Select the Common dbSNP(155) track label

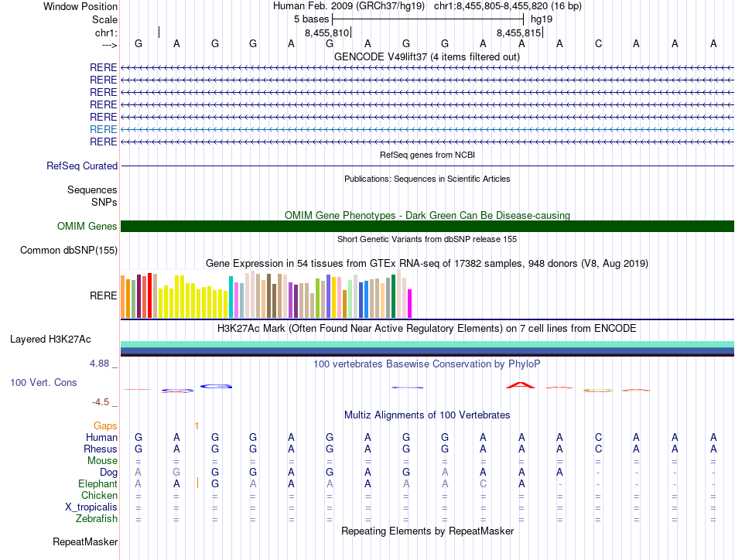(68, 251)
